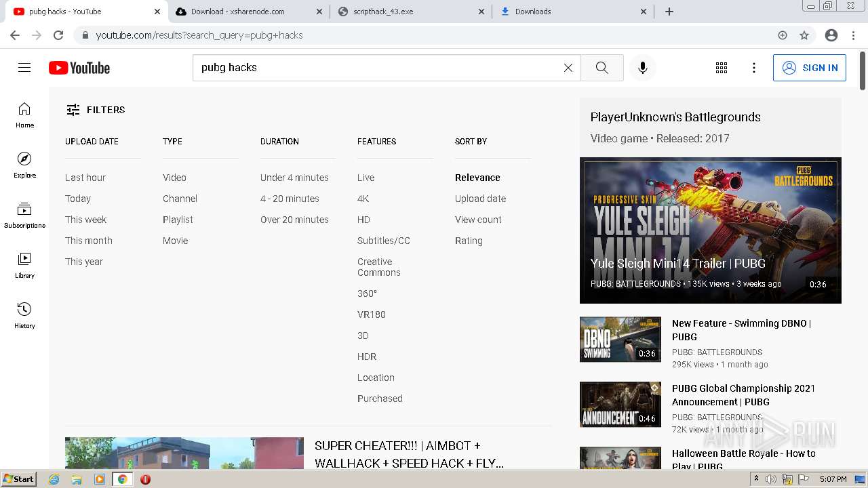Enable the 360° filter
This screenshot has height=488, width=868.
(x=367, y=293)
